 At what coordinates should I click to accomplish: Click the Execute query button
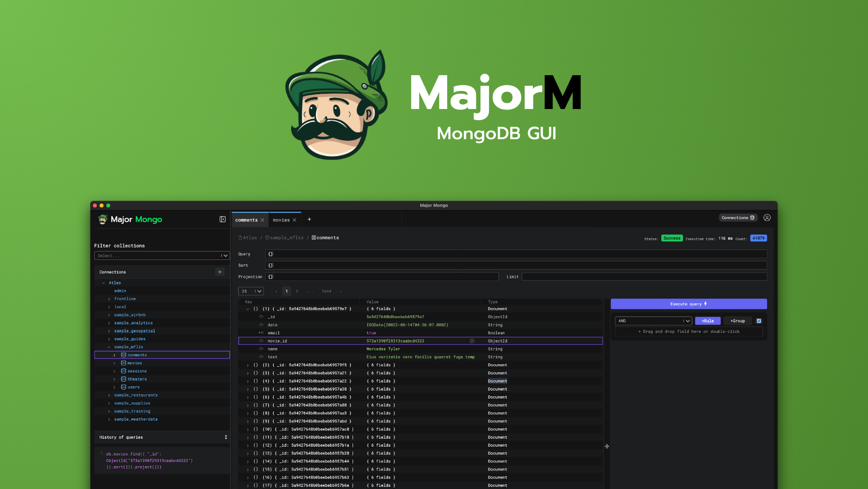689,304
